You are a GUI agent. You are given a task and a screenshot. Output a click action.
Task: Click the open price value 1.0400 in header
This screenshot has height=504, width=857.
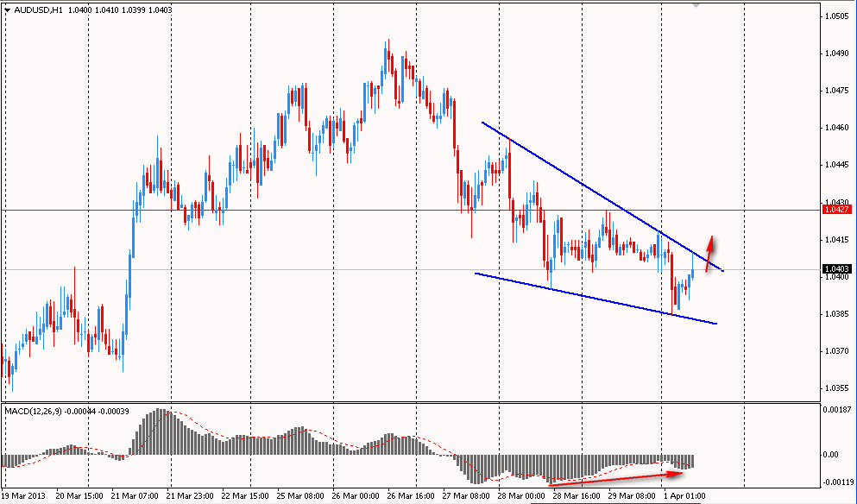pyautogui.click(x=79, y=9)
